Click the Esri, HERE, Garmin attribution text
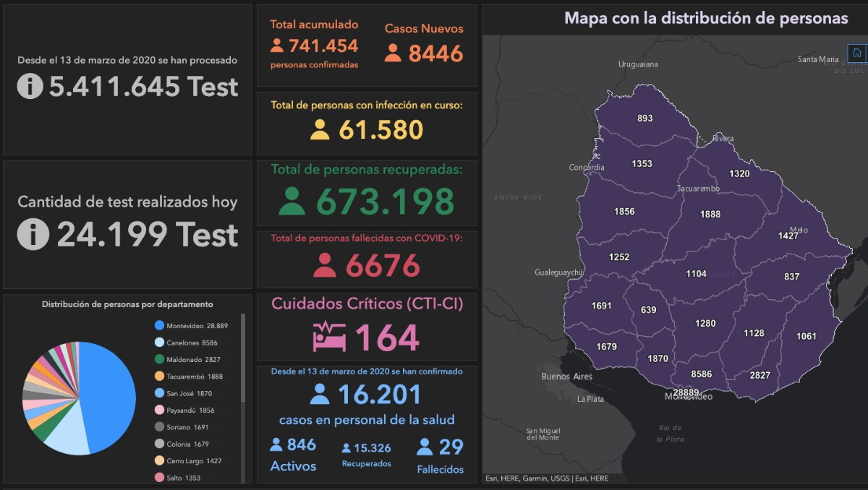The width and height of the screenshot is (868, 490). [x=546, y=478]
